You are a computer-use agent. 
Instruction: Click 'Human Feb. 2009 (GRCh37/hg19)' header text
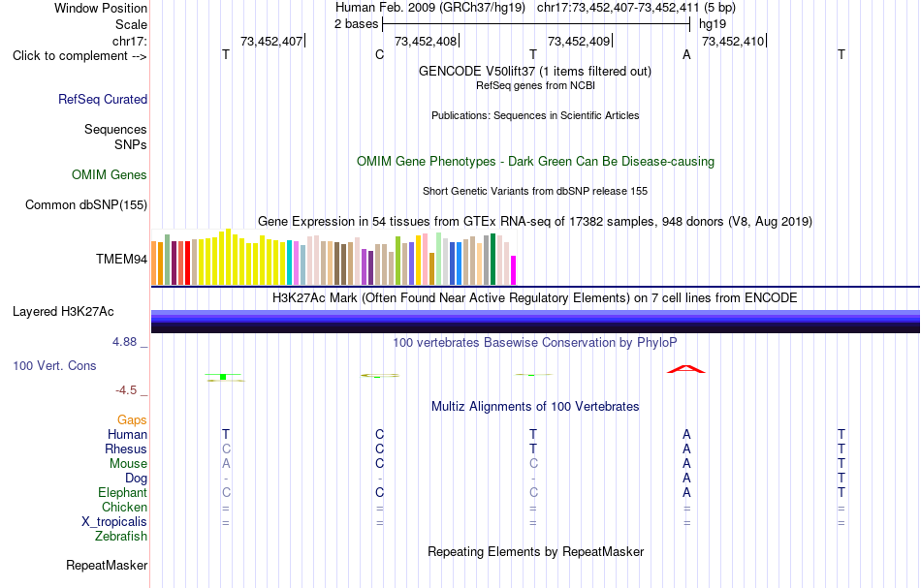(x=430, y=8)
